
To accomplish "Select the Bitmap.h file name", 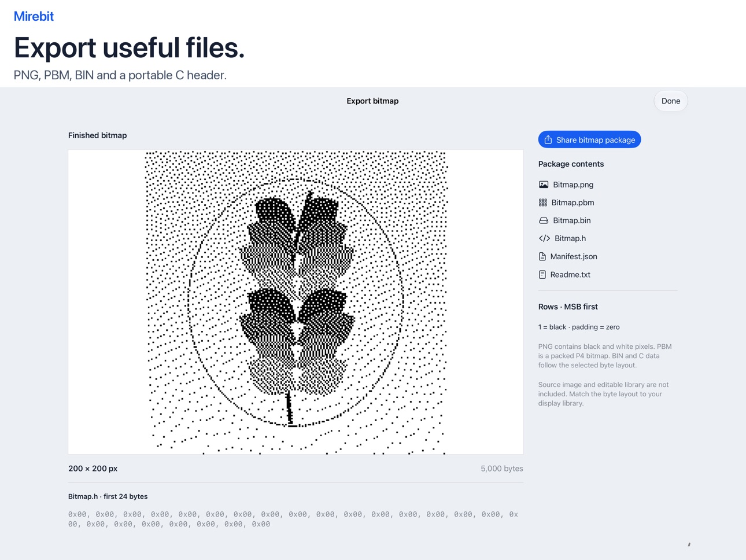I will tap(570, 238).
